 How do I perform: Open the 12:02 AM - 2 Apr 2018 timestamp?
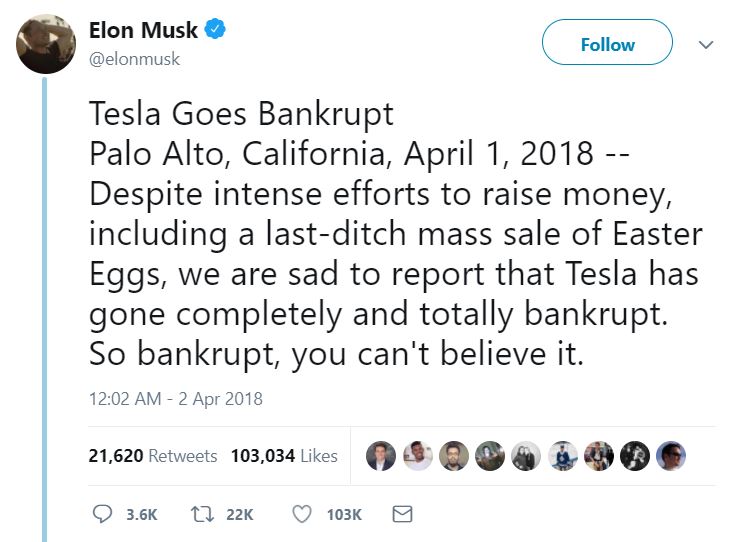point(176,399)
